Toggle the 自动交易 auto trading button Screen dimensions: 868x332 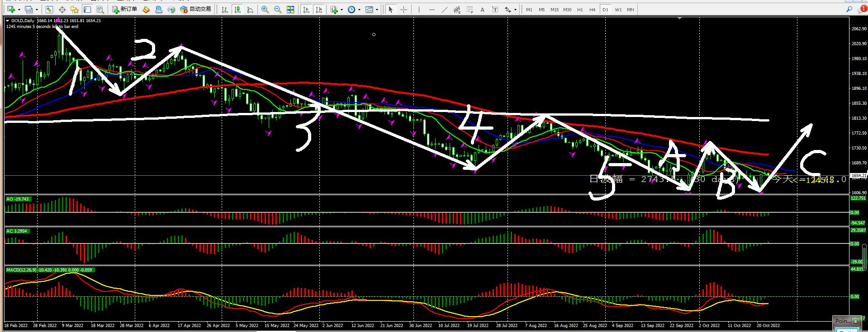(x=195, y=9)
